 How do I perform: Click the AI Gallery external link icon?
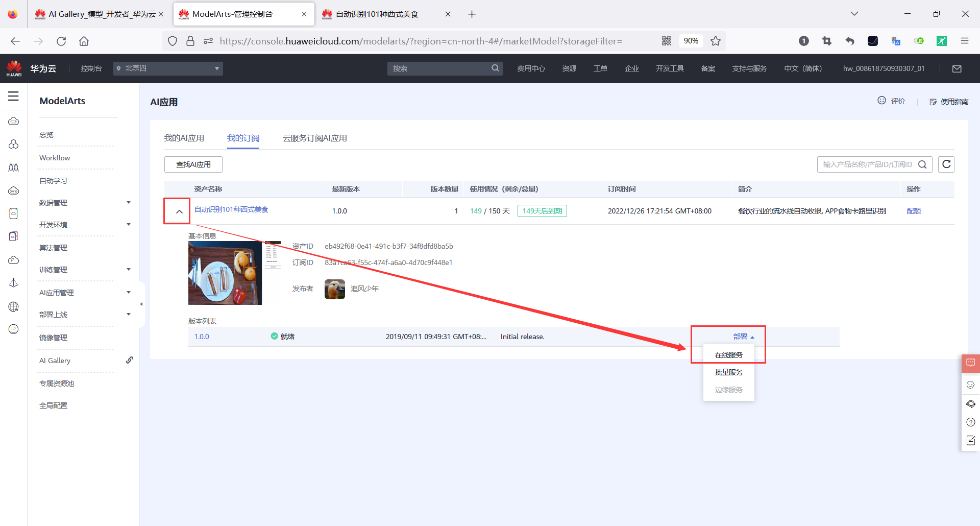130,360
